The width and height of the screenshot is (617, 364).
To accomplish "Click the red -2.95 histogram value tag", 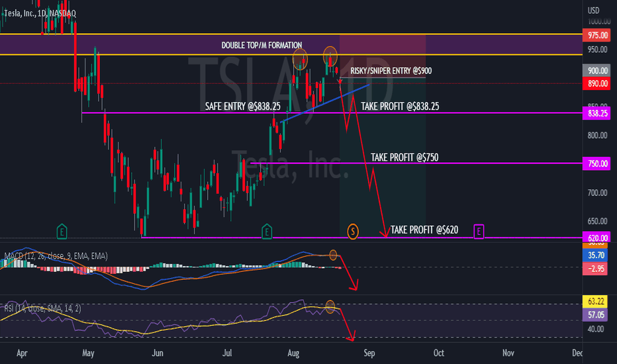I will 595,269.
